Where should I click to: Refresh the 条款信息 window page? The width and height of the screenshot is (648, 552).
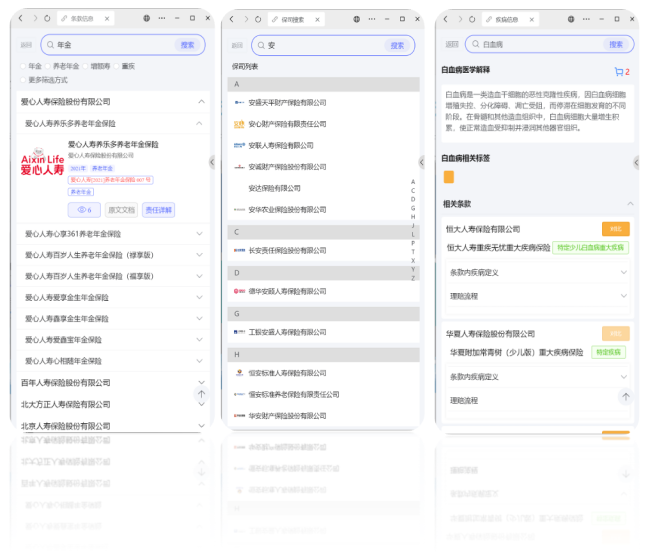[47, 18]
